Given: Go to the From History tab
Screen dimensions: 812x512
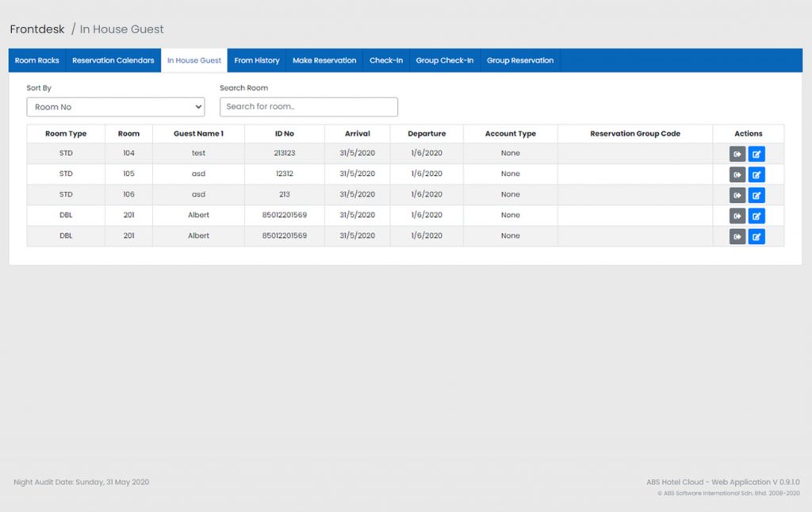Looking at the screenshot, I should pyautogui.click(x=257, y=60).
